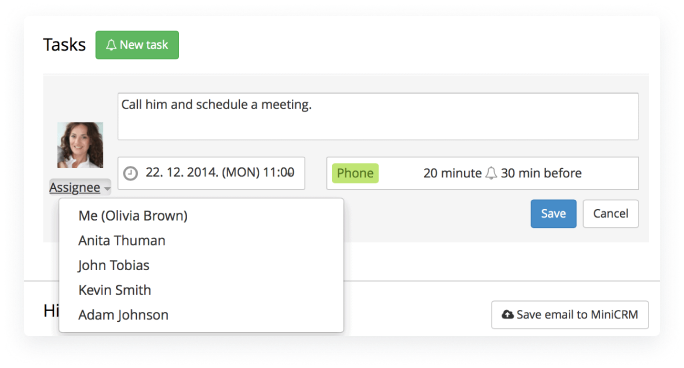Click the bell icon on New task

tap(111, 45)
